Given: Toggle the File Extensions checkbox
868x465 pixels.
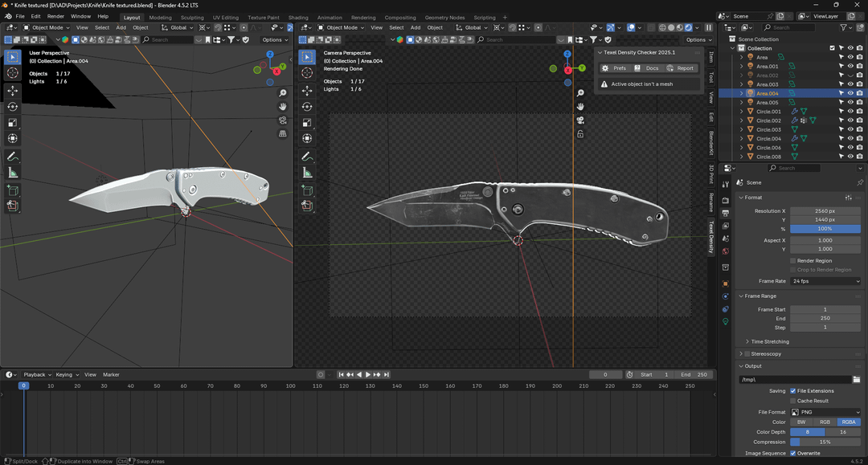Looking at the screenshot, I should [x=793, y=391].
